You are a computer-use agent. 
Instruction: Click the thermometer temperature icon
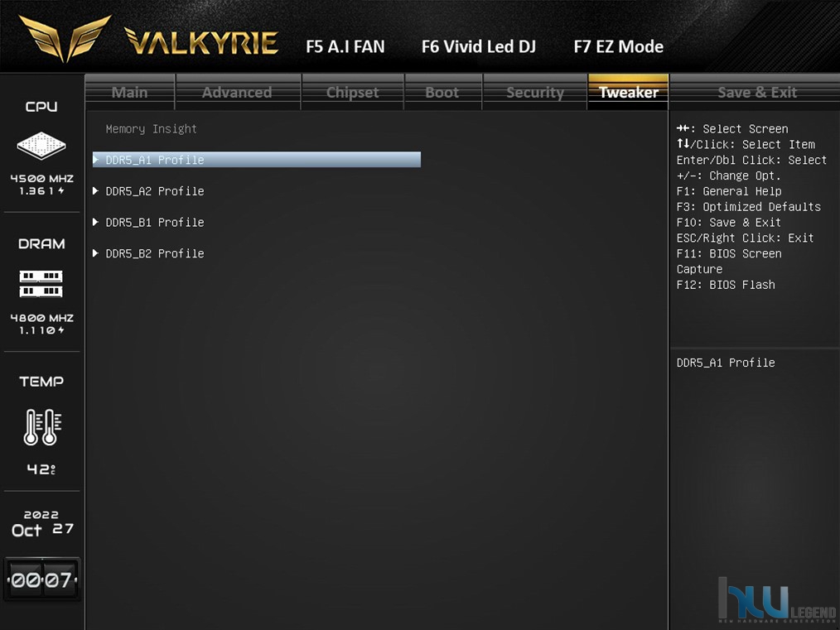[42, 426]
